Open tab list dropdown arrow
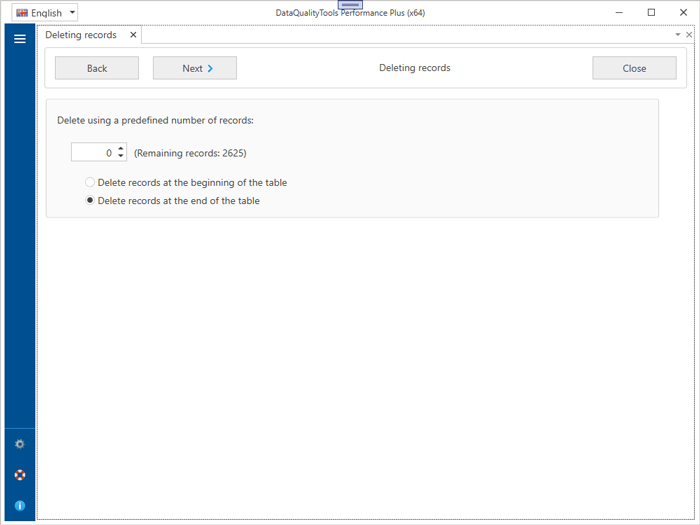700x525 pixels. point(678,34)
